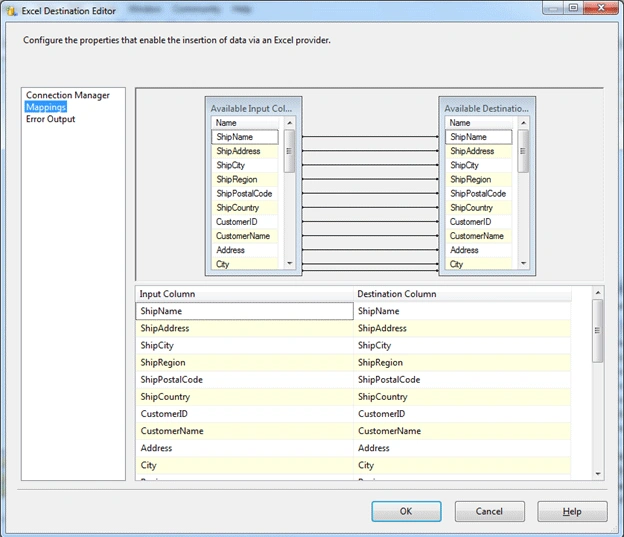Select ShipCity in Available Input Columns
624x537 pixels.
click(x=245, y=165)
